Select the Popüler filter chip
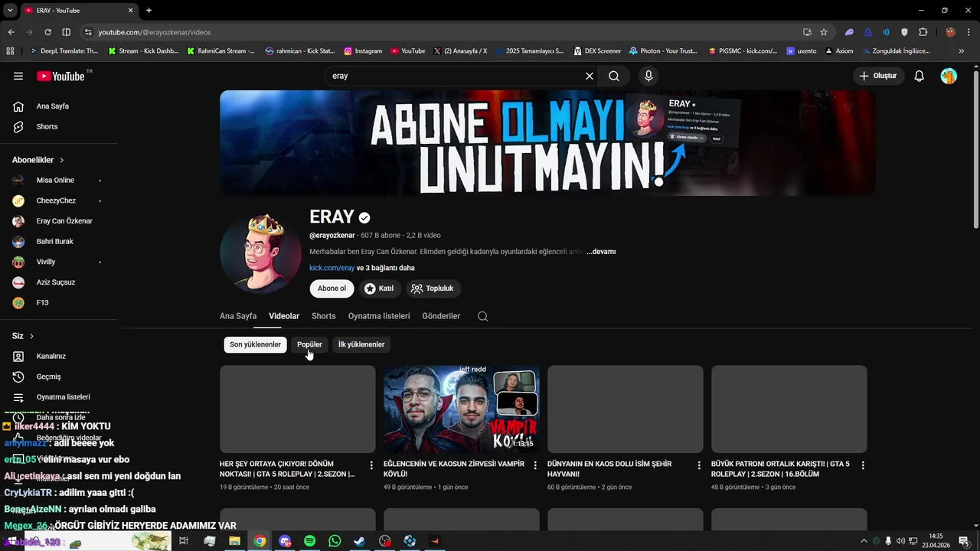 point(309,344)
